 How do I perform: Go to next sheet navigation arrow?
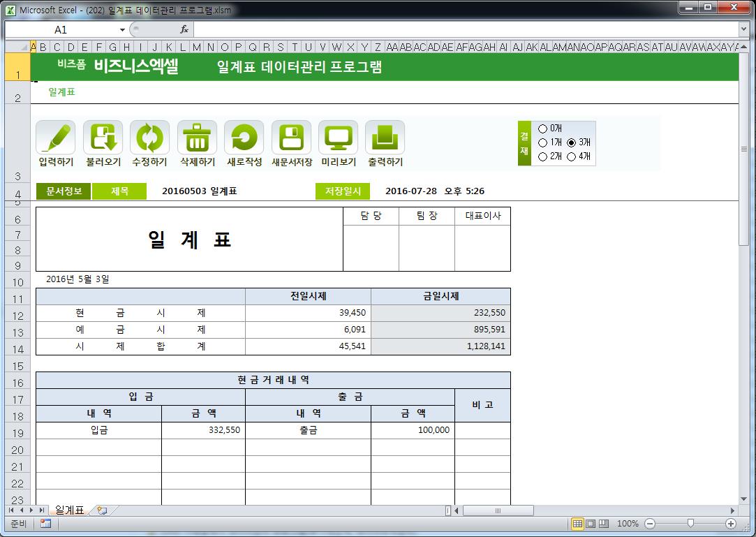point(31,510)
